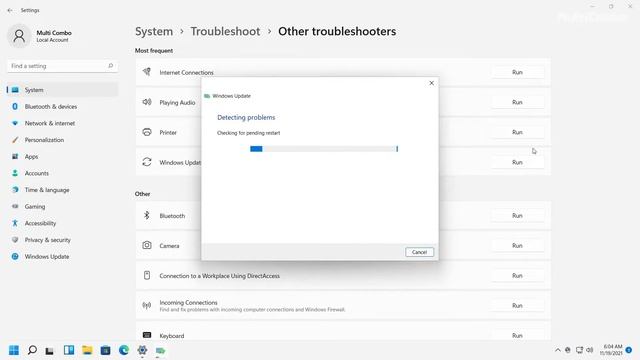Go to Personalization settings
The width and height of the screenshot is (640, 360).
point(62,140)
